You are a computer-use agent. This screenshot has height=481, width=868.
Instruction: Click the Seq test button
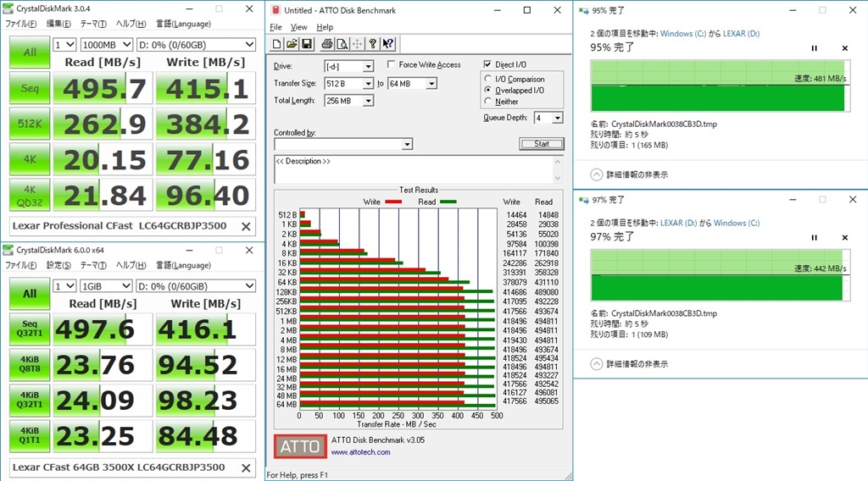point(30,88)
